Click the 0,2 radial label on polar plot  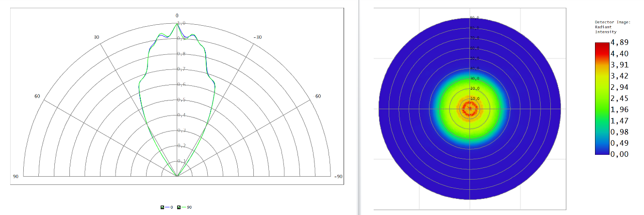point(181,146)
